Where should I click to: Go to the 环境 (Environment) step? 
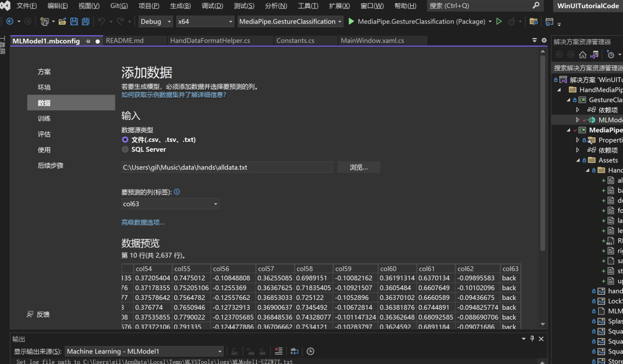[71, 88]
